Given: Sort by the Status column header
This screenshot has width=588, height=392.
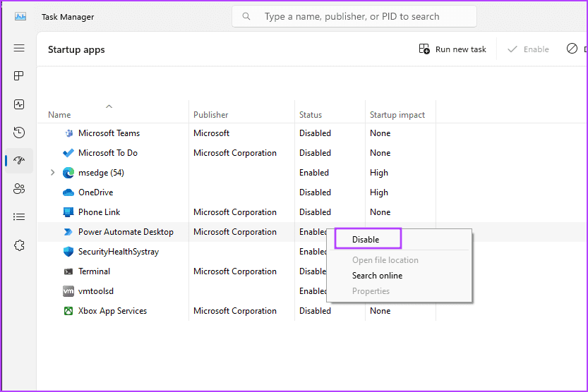Looking at the screenshot, I should click(x=311, y=115).
